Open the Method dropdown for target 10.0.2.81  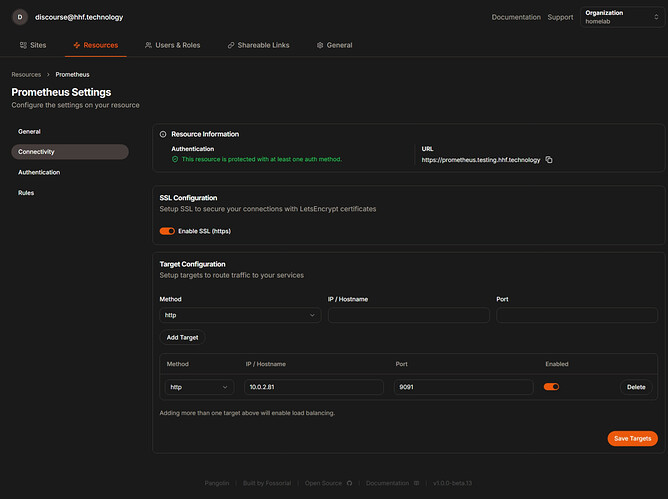click(x=199, y=387)
